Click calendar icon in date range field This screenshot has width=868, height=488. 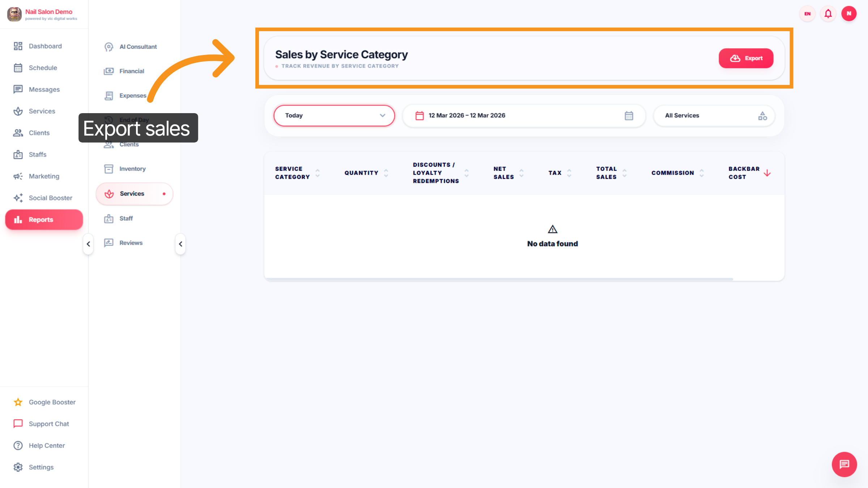pyautogui.click(x=629, y=116)
